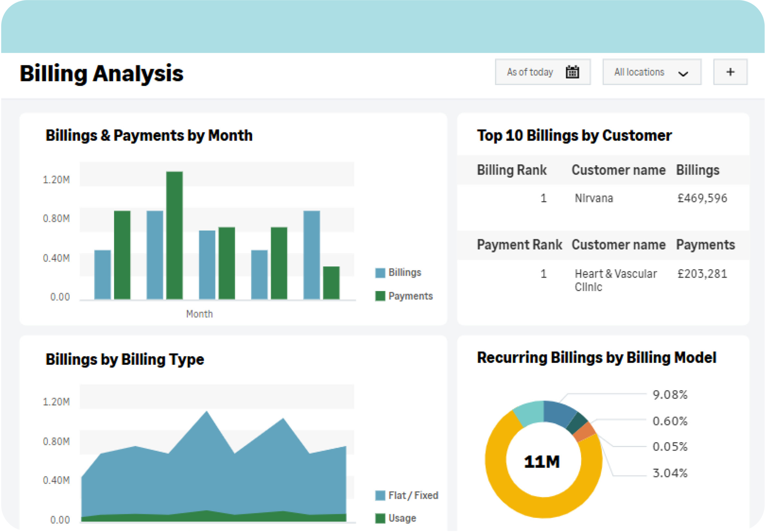Click the £203,281 payments value
This screenshot has width=765, height=532.
(x=702, y=274)
